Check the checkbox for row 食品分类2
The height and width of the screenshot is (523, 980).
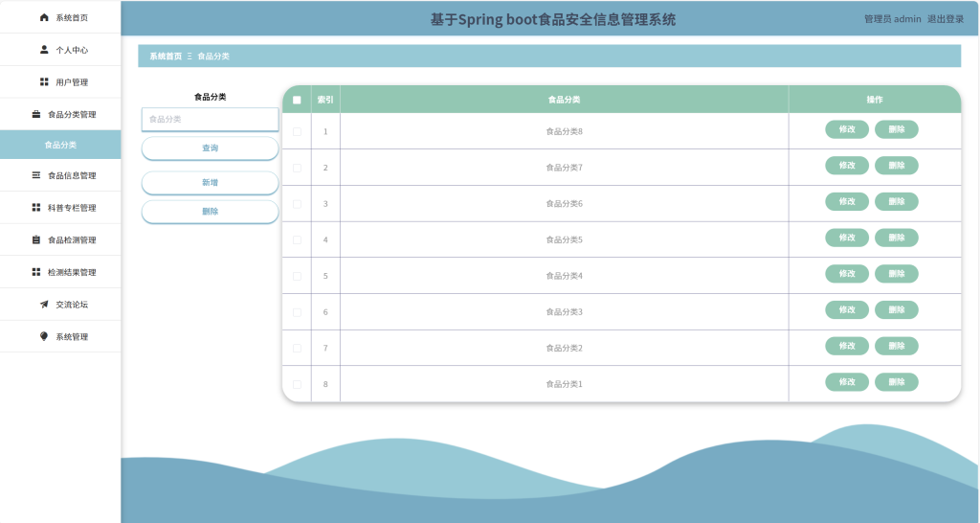[297, 348]
